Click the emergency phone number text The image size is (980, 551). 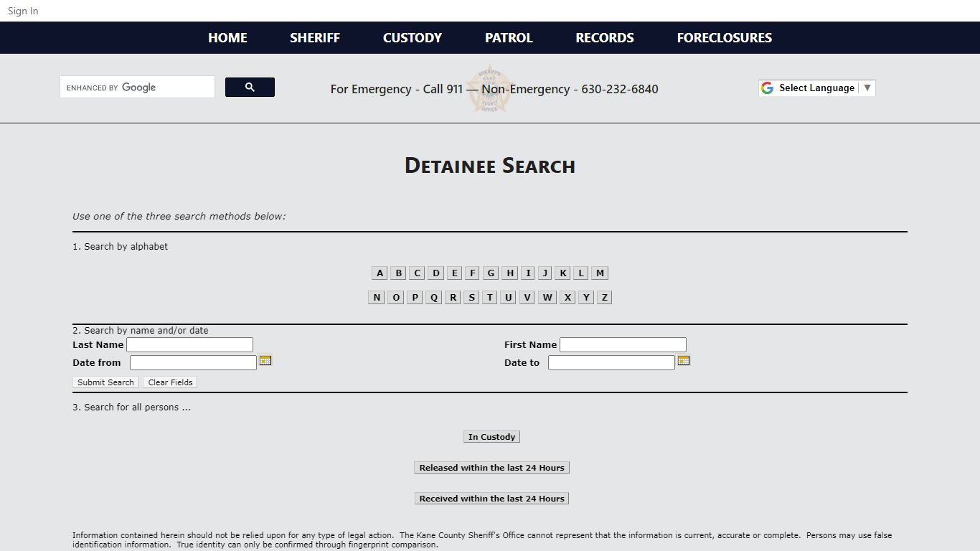pyautogui.click(x=494, y=90)
